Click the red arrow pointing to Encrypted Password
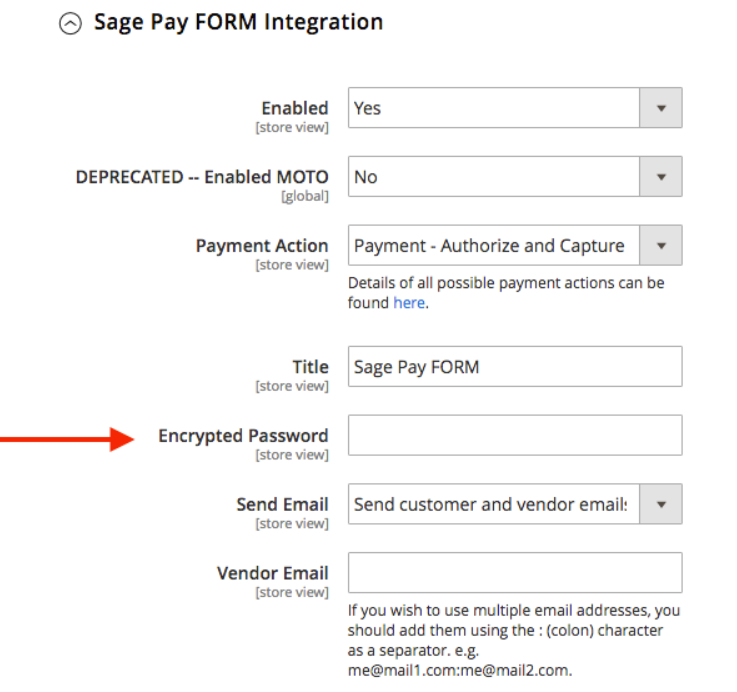Image resolution: width=737 pixels, height=692 pixels. pyautogui.click(x=68, y=437)
